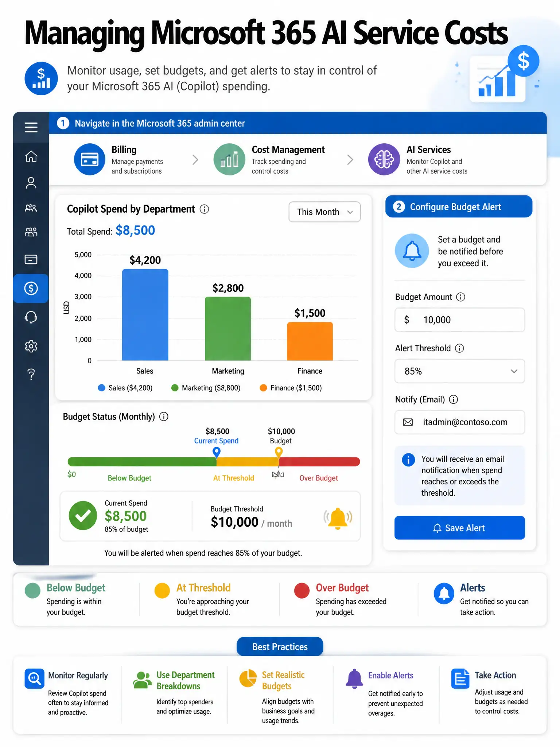Screen dimensions: 560x747
Task: Click the Take Action document icon
Action: 460,678
